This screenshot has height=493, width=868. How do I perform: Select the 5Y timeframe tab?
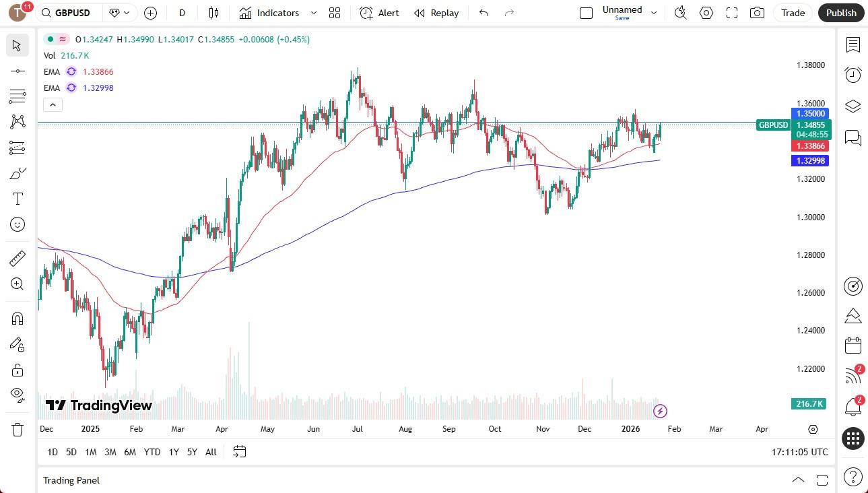click(192, 452)
